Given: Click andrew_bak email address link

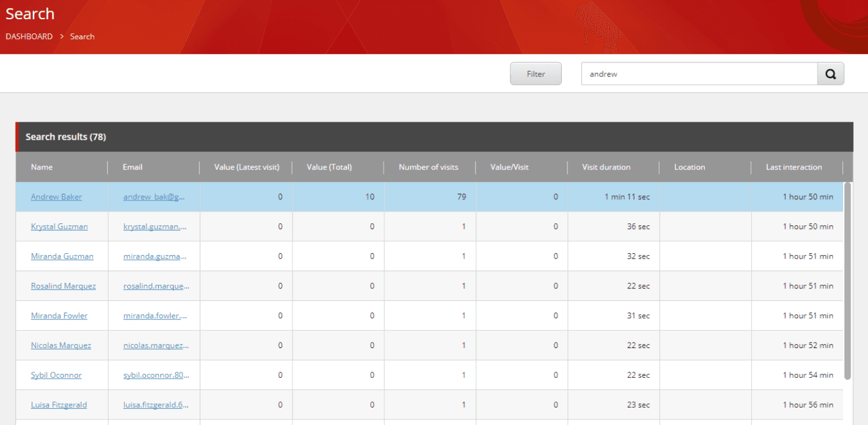Looking at the screenshot, I should click(x=154, y=197).
